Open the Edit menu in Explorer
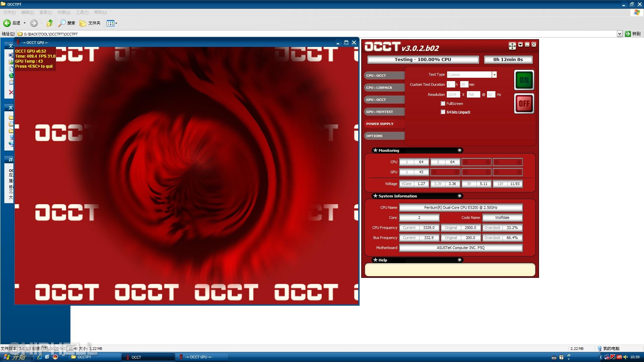 click(x=28, y=12)
